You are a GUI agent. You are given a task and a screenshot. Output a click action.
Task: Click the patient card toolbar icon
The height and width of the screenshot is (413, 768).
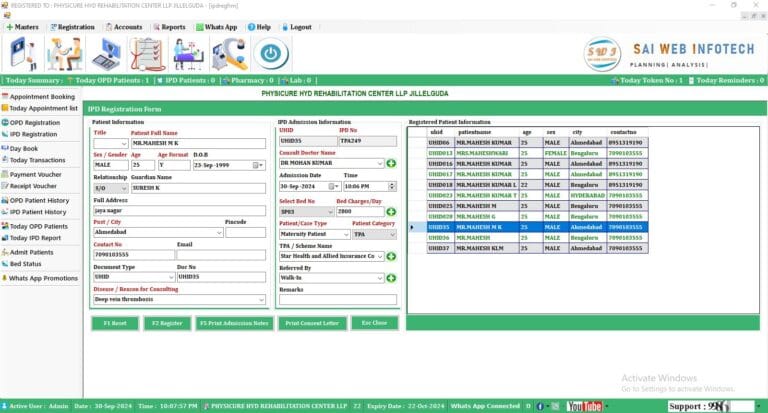[24, 54]
